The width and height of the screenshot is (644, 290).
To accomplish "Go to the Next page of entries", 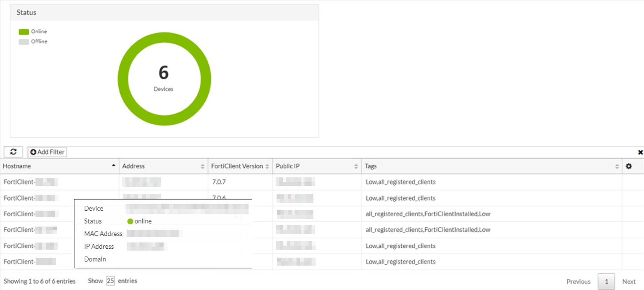I will pyautogui.click(x=628, y=281).
